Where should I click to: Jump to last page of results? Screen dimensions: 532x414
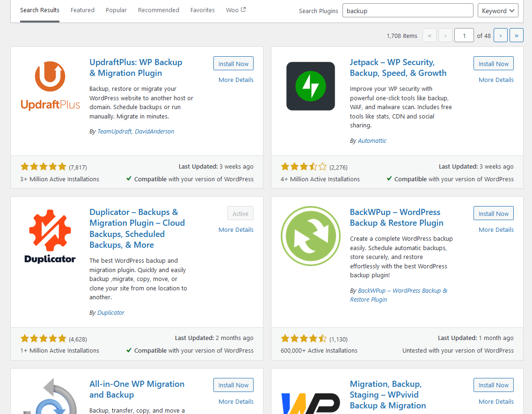(x=516, y=36)
